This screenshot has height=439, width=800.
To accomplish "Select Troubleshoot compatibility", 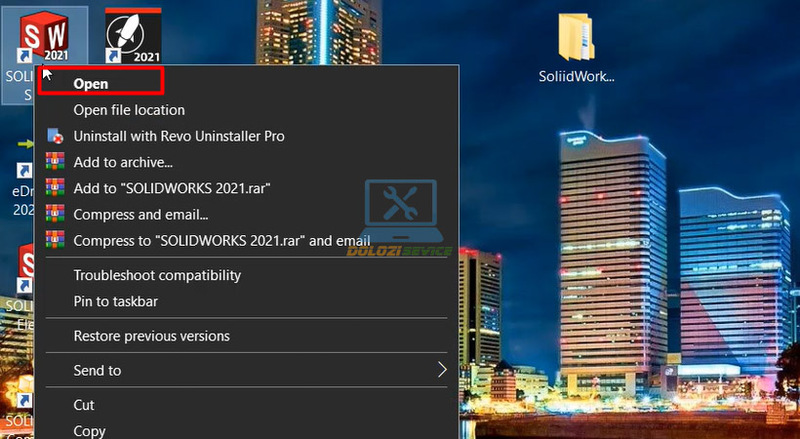I will pyautogui.click(x=157, y=275).
